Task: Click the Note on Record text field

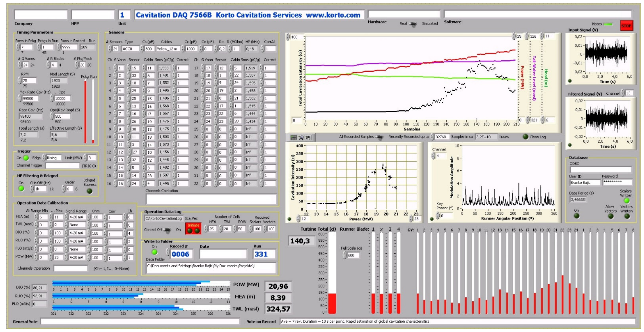Action: coord(458,322)
